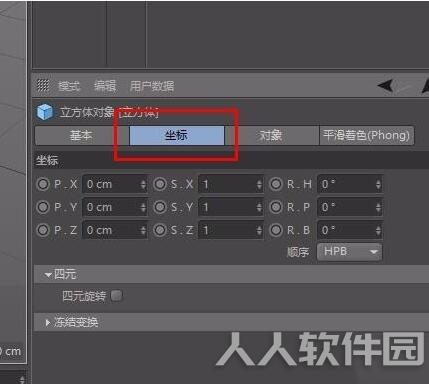Screen dimensions: 429x384
Task: Toggle keyframe circle for S . X
Action: pyautogui.click(x=160, y=184)
